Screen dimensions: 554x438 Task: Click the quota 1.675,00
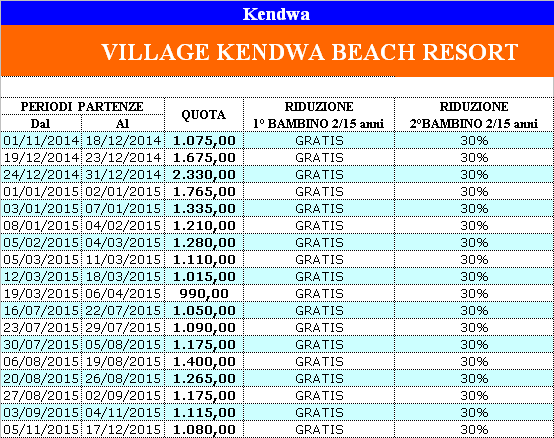[204, 158]
